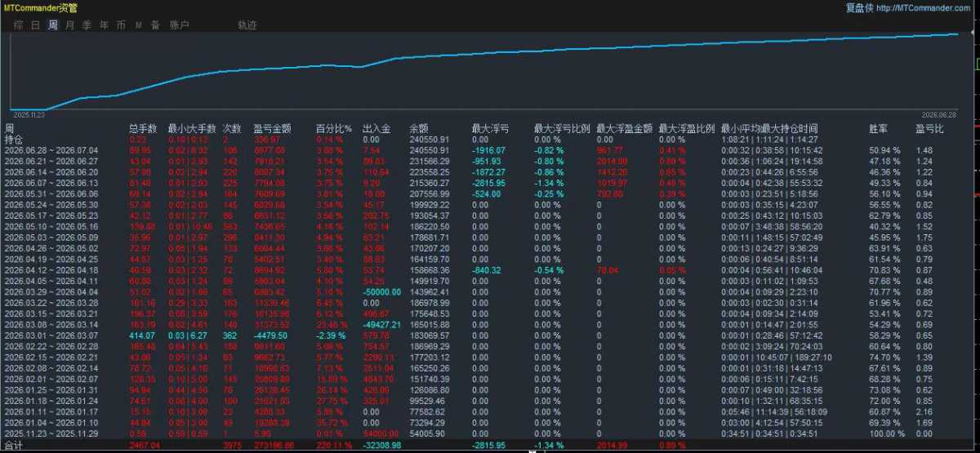
Task: Select week row 2026.04.12 ~ 2026.04.18
Action: pyautogui.click(x=51, y=269)
